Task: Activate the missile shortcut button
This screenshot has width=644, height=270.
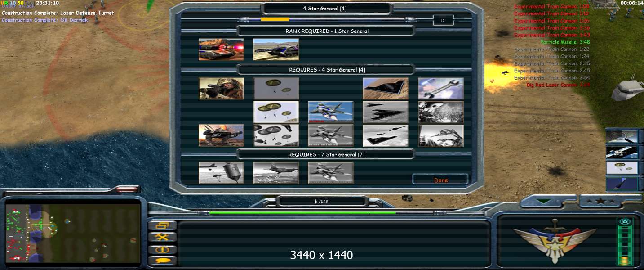Action: [x=622, y=184]
